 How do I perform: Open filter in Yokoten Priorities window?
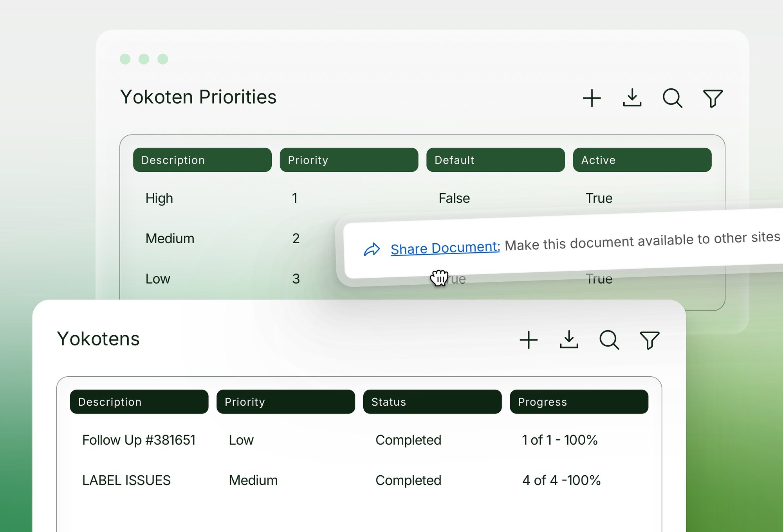coord(713,98)
